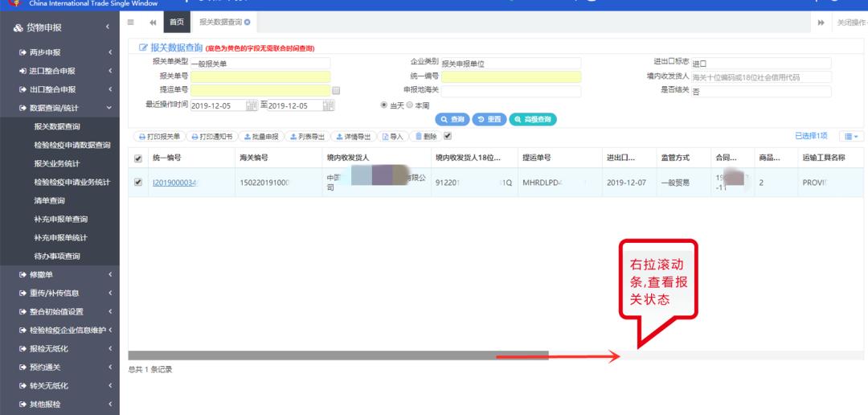Click the 打印报关单 print button

[159, 136]
